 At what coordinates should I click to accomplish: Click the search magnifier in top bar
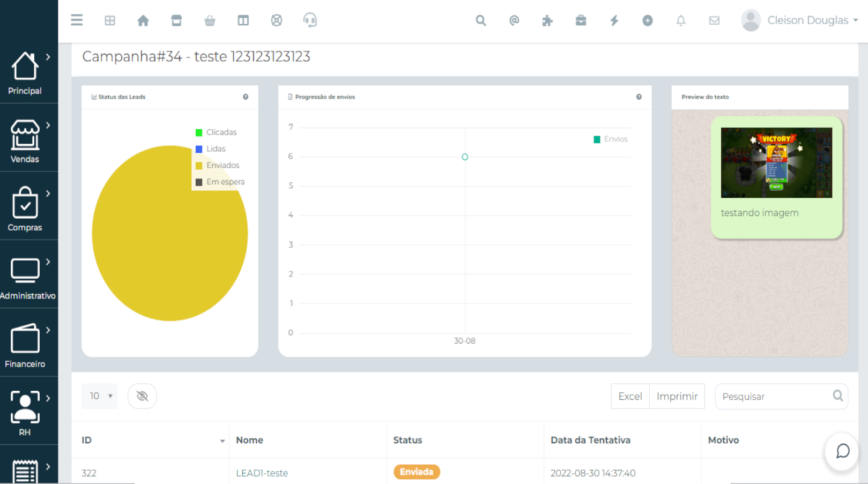point(481,20)
